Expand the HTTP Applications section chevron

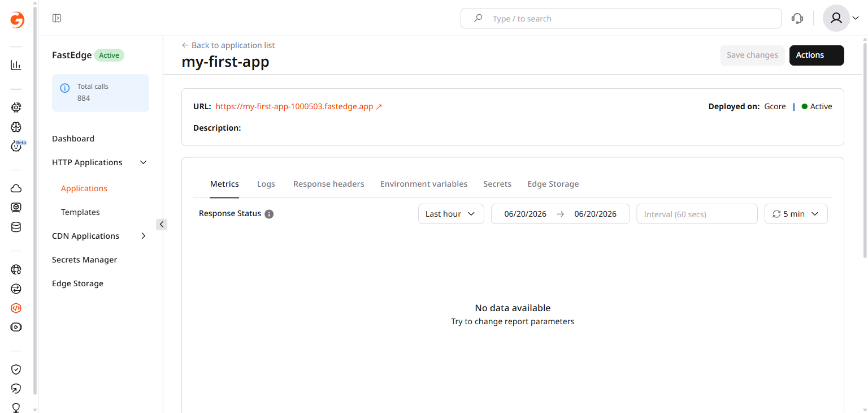click(x=144, y=162)
